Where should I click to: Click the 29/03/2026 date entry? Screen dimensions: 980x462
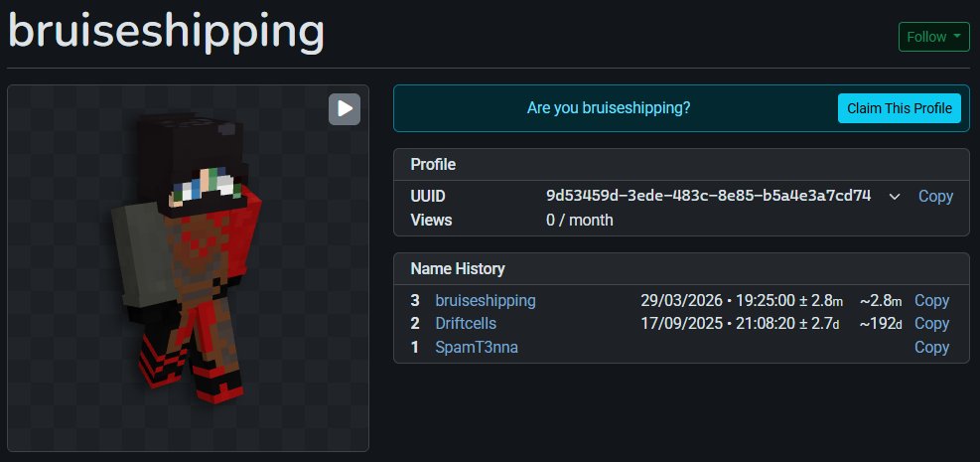tap(742, 301)
